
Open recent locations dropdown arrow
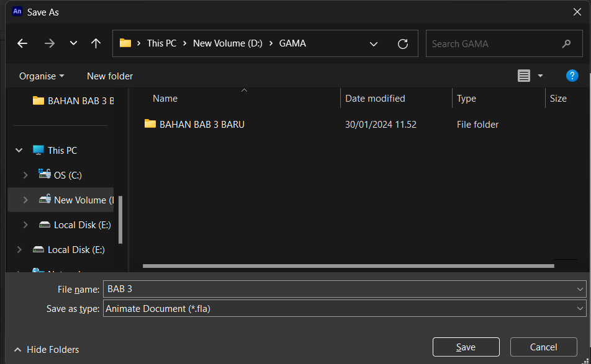point(73,43)
